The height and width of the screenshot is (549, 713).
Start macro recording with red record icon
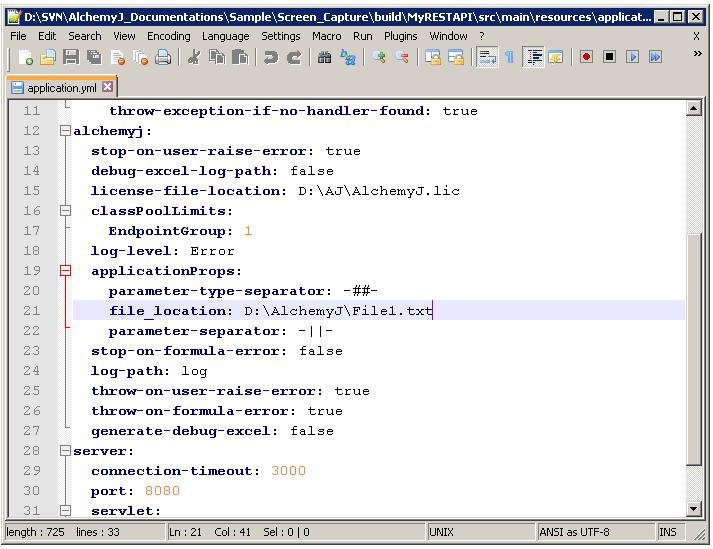[x=586, y=58]
